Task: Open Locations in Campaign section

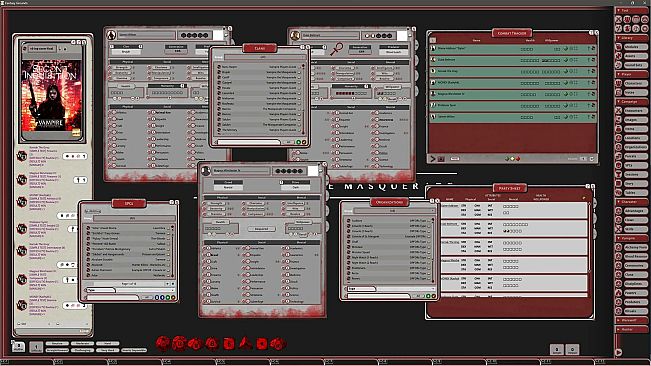Action: pyautogui.click(x=636, y=138)
